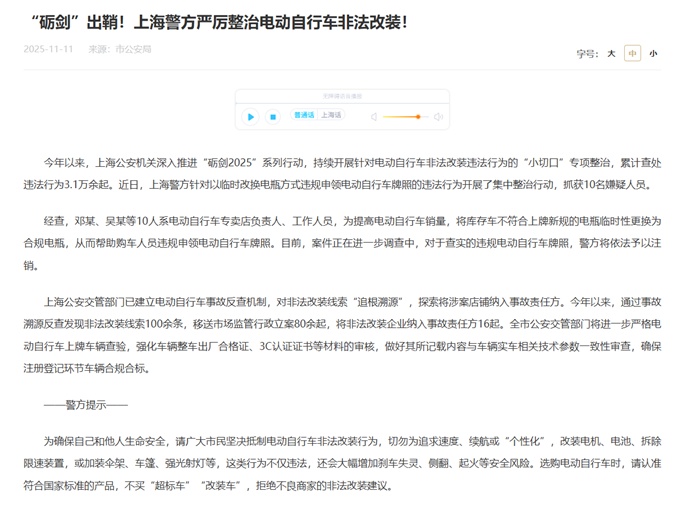Play the audio reading of the article

(251, 117)
